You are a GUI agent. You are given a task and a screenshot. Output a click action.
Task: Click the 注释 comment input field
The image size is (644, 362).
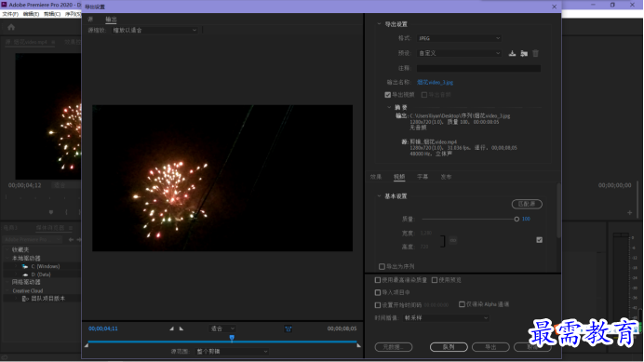[478, 69]
